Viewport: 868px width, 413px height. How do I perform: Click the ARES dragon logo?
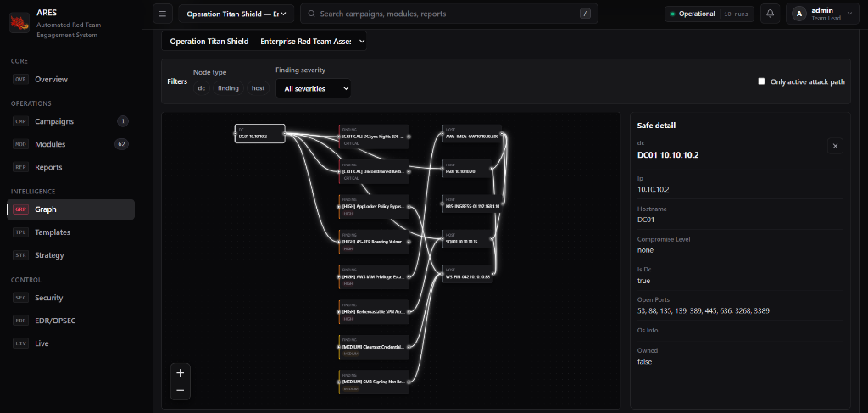[x=19, y=23]
